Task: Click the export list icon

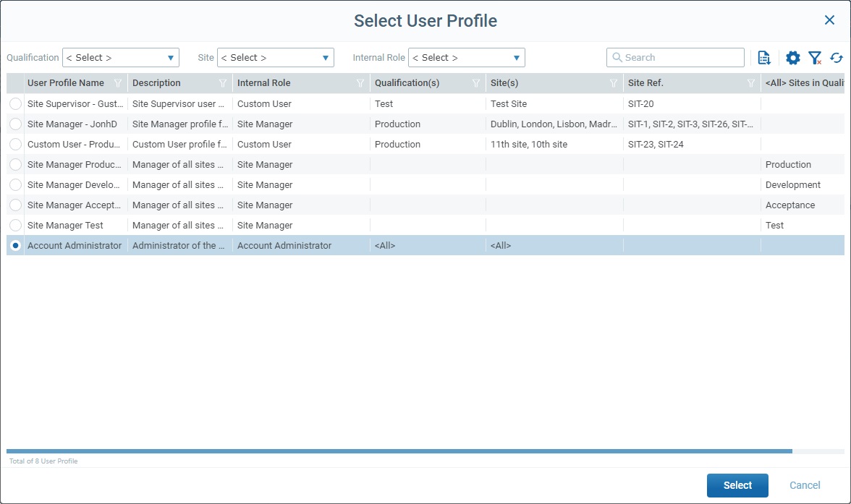Action: (x=764, y=57)
